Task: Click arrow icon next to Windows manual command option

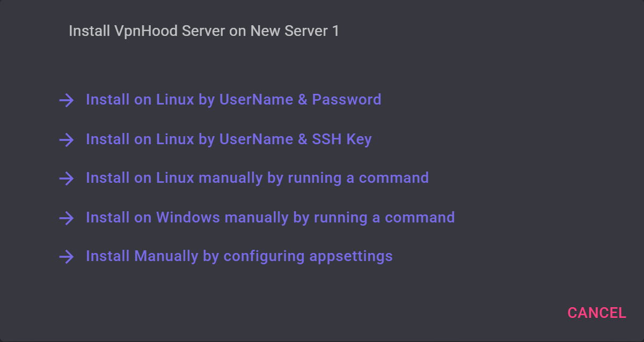Action: [66, 218]
